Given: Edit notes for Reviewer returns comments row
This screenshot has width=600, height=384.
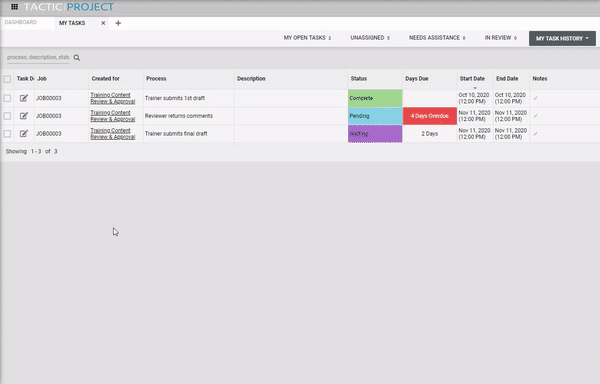Looking at the screenshot, I should [x=535, y=116].
